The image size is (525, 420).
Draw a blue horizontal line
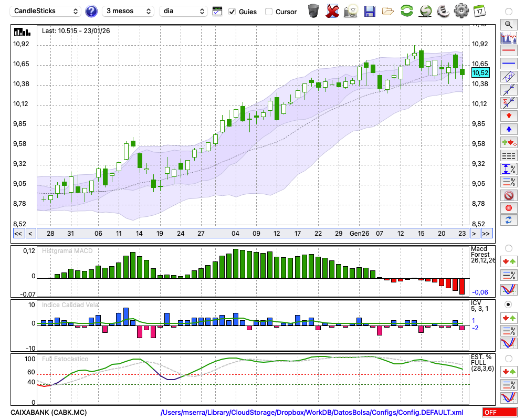[509, 64]
